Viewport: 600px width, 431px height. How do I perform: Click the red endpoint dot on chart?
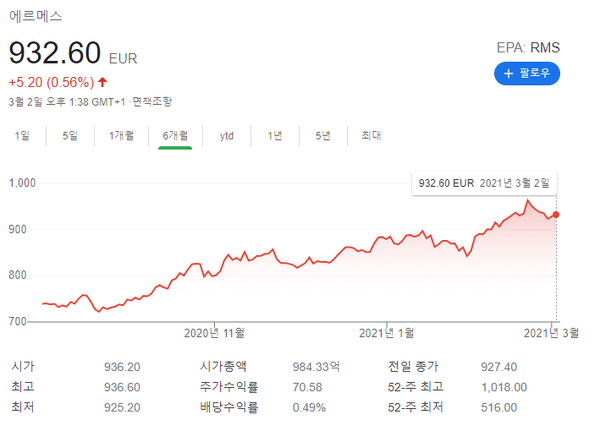point(556,215)
